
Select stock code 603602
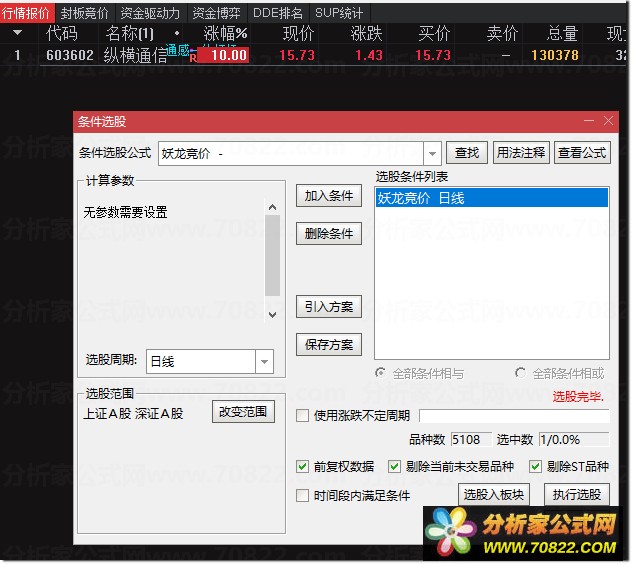(70, 55)
